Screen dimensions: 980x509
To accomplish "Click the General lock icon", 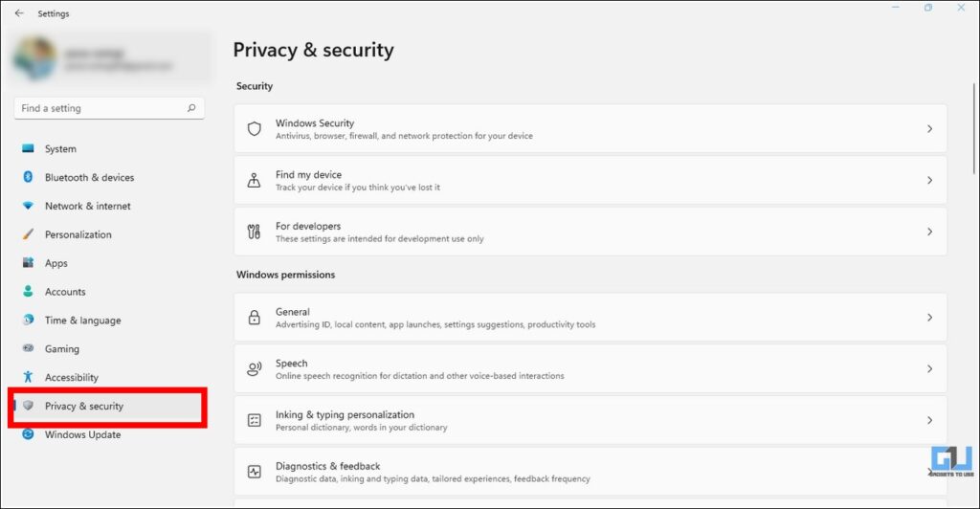I will [x=255, y=318].
